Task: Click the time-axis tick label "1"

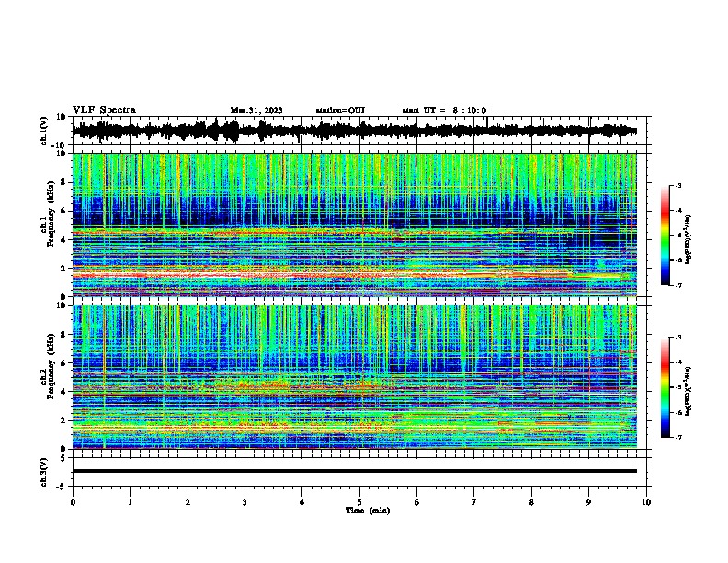Action: coord(130,502)
